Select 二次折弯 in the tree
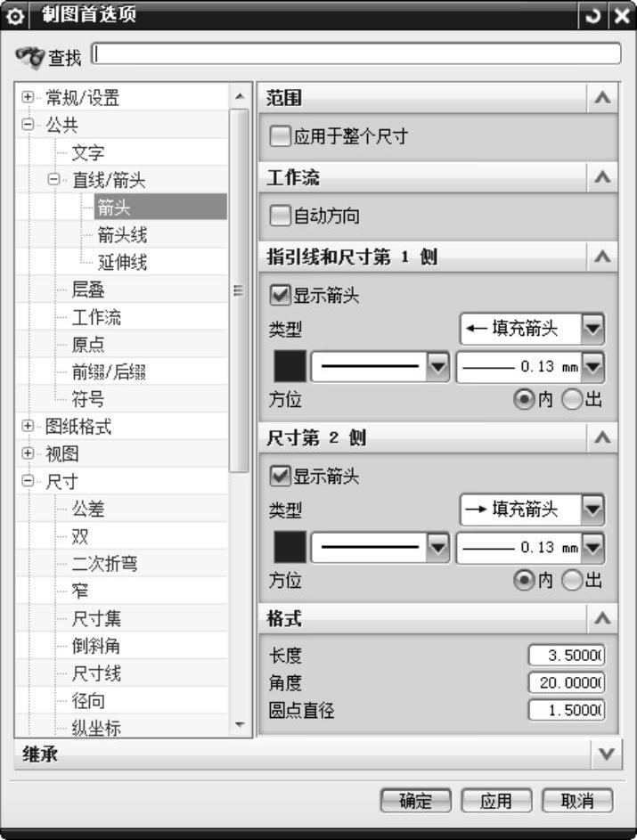Viewport: 637px width, 840px height. (104, 564)
